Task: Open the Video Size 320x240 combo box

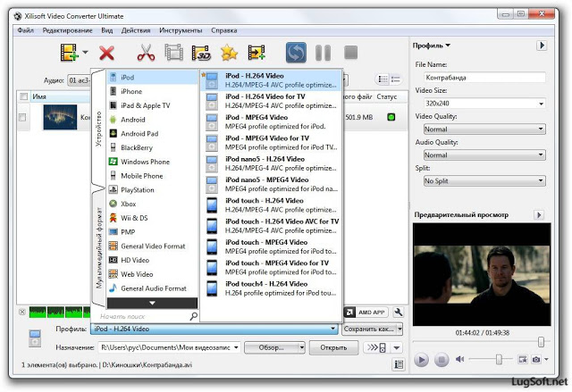Action: [484, 104]
